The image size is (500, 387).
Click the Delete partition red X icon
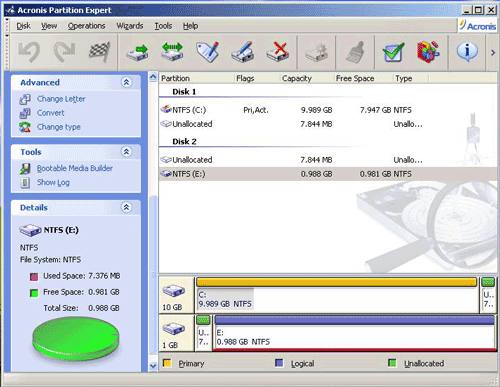click(x=278, y=52)
